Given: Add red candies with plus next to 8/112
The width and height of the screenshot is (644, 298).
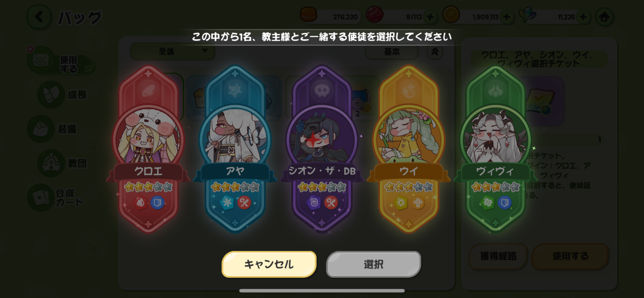Looking at the screenshot, I should click(430, 17).
